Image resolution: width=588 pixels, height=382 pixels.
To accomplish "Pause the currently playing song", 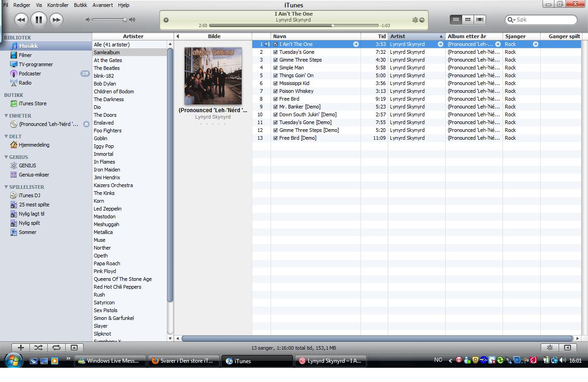I will [x=39, y=20].
